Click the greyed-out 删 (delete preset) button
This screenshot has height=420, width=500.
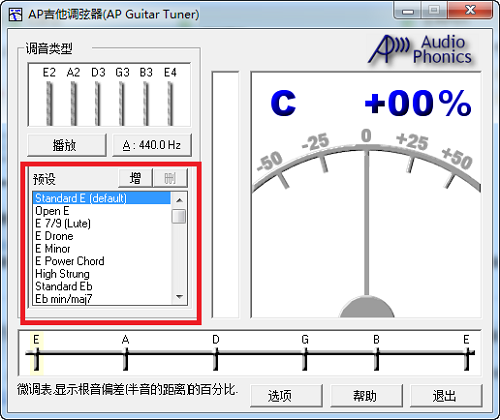click(170, 178)
